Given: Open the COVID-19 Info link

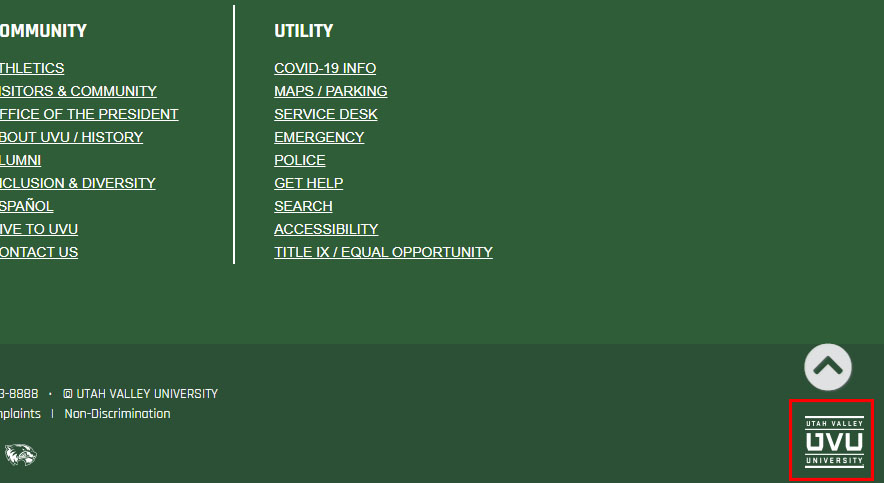Looking at the screenshot, I should pyautogui.click(x=325, y=68).
